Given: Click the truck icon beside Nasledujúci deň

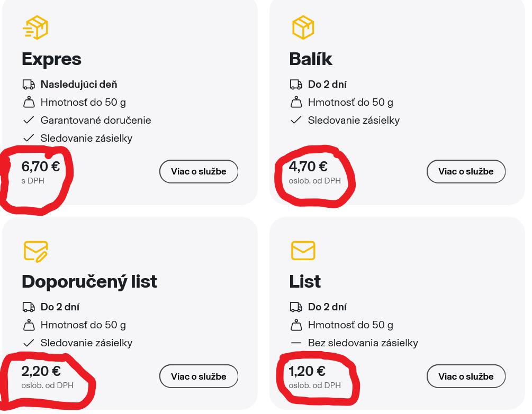Looking at the screenshot, I should (29, 85).
